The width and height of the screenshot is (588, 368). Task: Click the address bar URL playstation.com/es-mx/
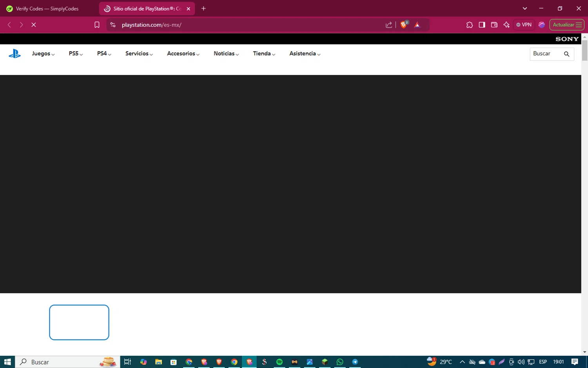(x=152, y=25)
